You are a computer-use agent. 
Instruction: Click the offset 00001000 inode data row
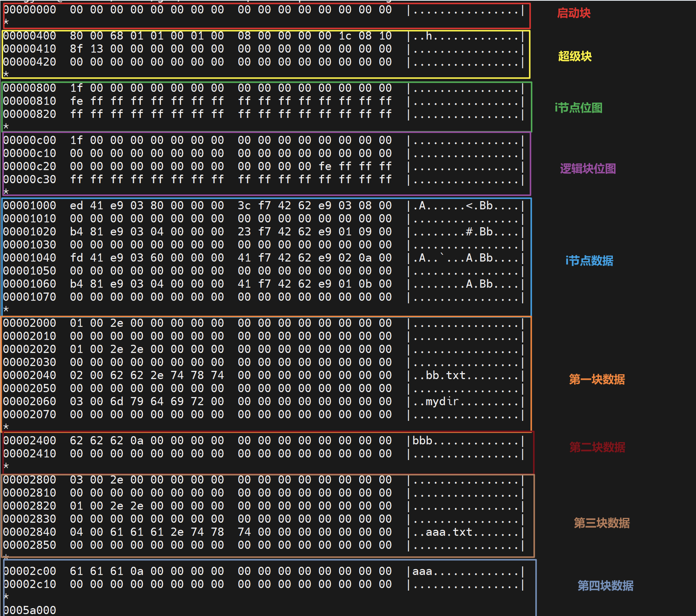29,206
